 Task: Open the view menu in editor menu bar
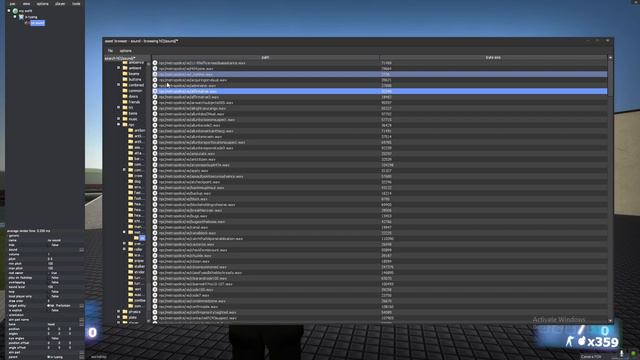[x=27, y=4]
